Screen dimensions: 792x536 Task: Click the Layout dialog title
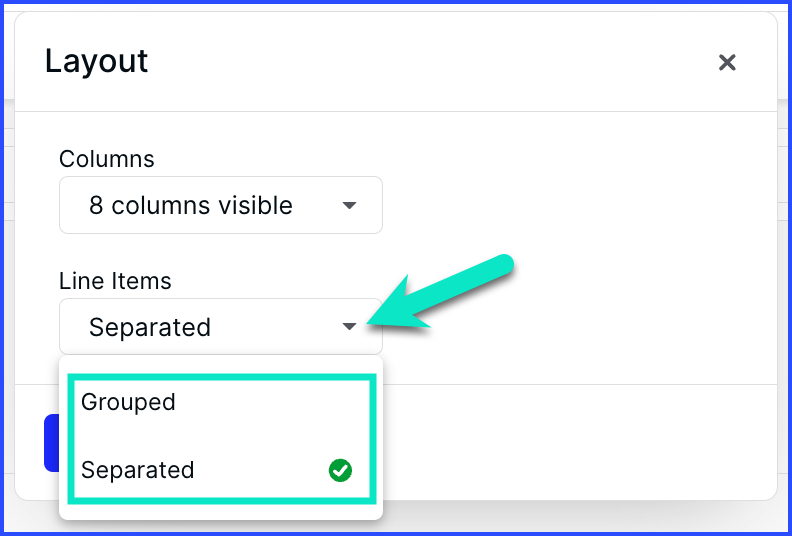96,62
